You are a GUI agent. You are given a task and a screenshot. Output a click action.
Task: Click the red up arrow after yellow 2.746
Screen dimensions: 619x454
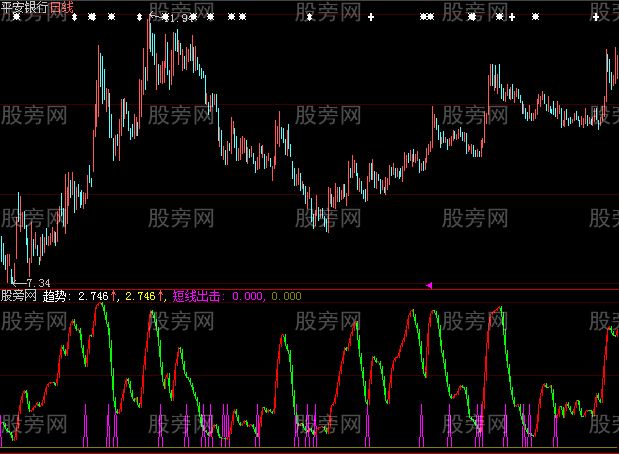click(x=161, y=296)
